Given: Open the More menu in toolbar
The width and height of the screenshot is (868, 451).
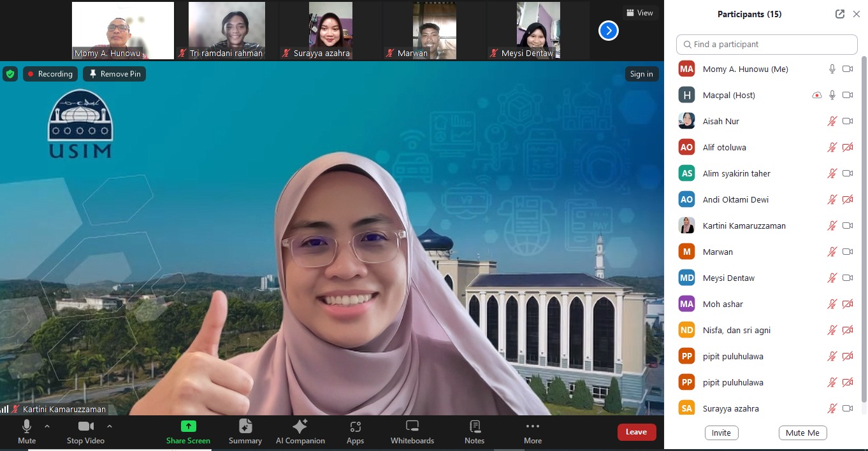Looking at the screenshot, I should (532, 431).
